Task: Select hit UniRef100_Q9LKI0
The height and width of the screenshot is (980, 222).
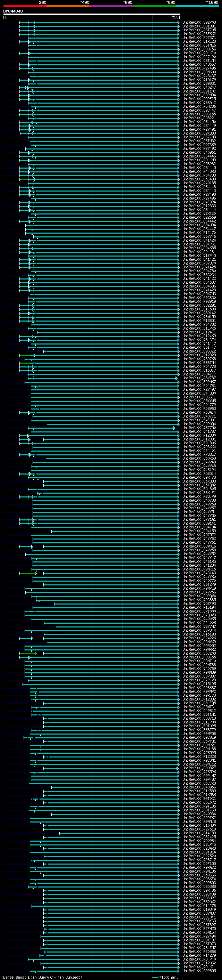Action: point(199,53)
